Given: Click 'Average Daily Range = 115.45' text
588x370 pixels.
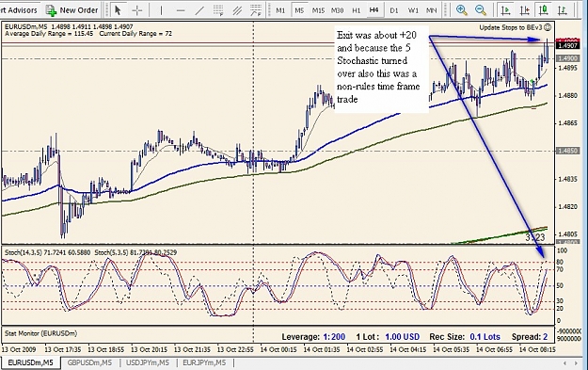Looking at the screenshot, I should click(x=49, y=34).
